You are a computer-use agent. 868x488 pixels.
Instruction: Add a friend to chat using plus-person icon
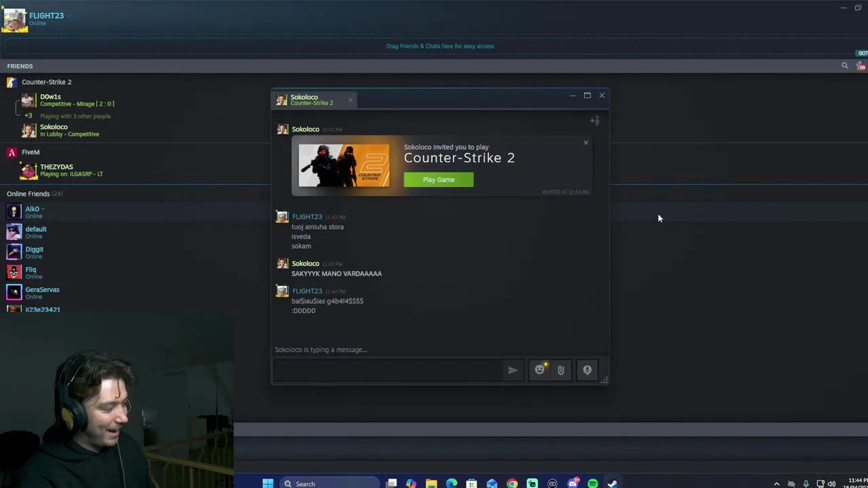595,121
